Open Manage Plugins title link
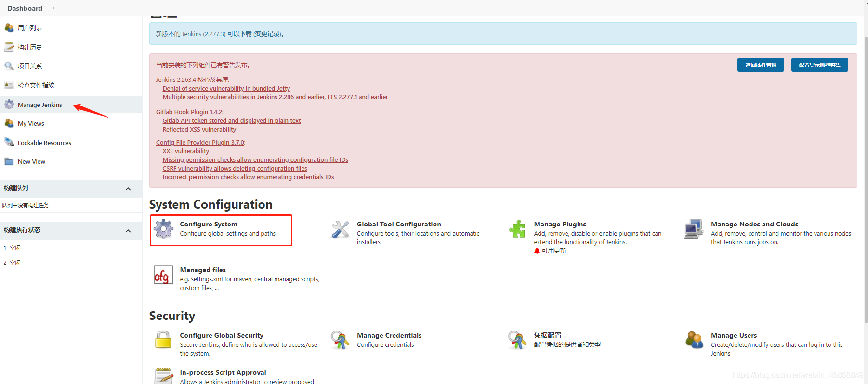The height and width of the screenshot is (384, 868). pyautogui.click(x=560, y=224)
